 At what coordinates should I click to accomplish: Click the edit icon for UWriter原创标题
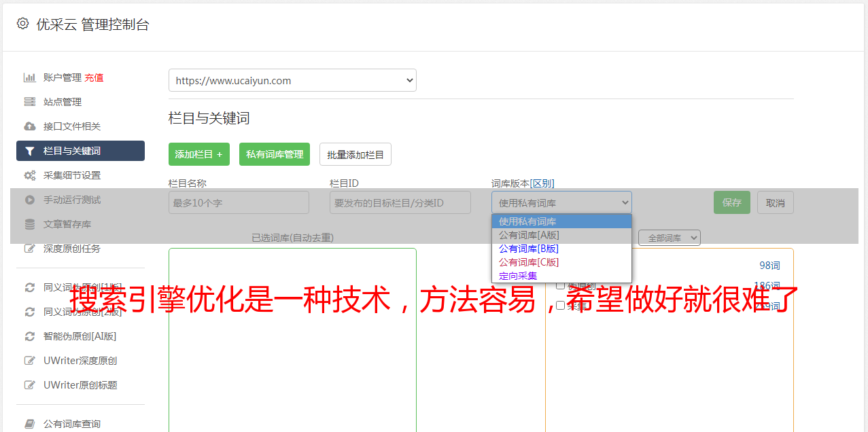(29, 385)
